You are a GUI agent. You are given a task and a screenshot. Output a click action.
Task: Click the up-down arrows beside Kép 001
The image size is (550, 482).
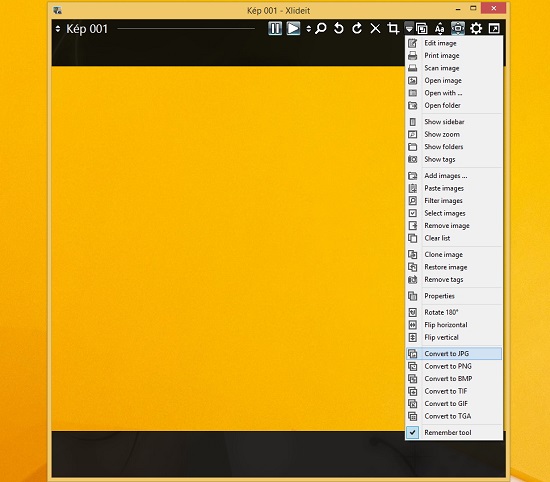pos(58,29)
